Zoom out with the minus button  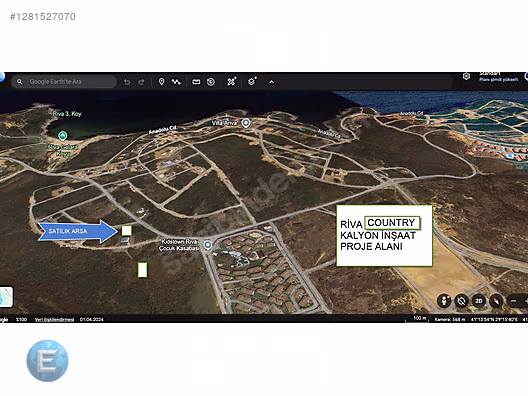(x=514, y=301)
